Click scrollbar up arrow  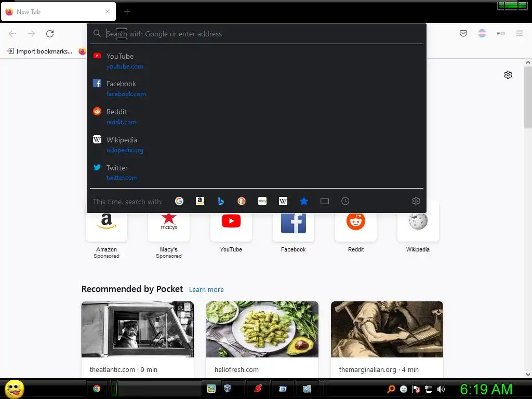click(528, 62)
